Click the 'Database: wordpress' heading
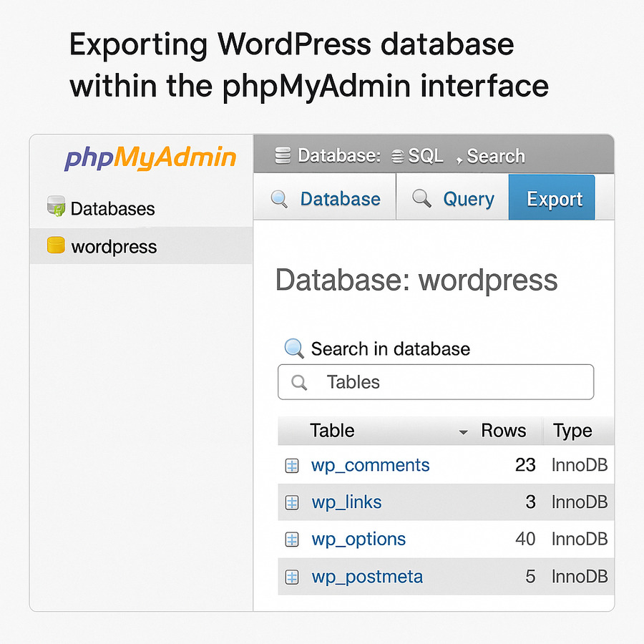 (416, 281)
